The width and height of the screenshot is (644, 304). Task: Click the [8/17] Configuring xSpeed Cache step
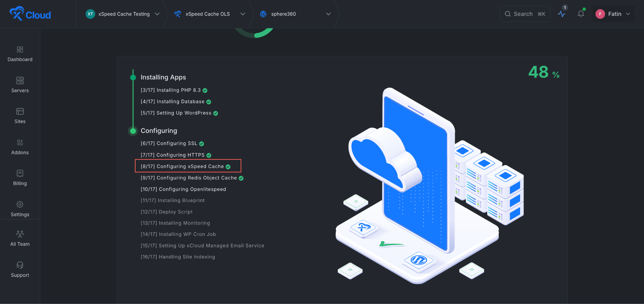click(186, 166)
